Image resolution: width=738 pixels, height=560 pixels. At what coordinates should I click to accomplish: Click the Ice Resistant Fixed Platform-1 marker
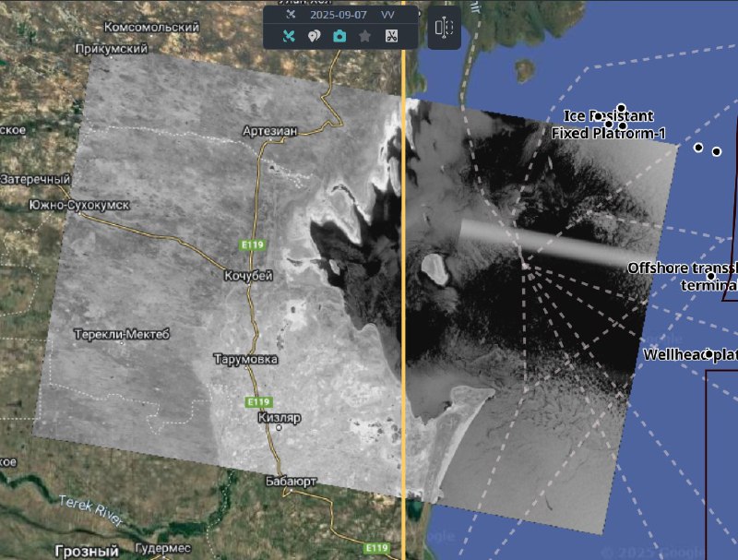click(623, 108)
